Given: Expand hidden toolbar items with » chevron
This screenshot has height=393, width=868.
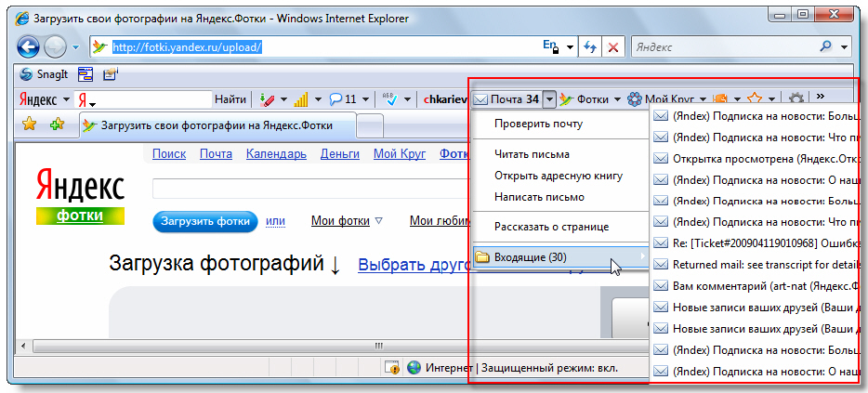Looking at the screenshot, I should point(821,97).
